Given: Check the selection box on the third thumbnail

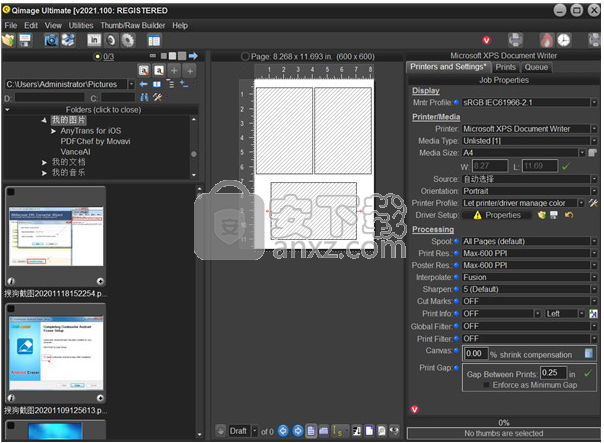Looking at the screenshot, I should click(11, 425).
